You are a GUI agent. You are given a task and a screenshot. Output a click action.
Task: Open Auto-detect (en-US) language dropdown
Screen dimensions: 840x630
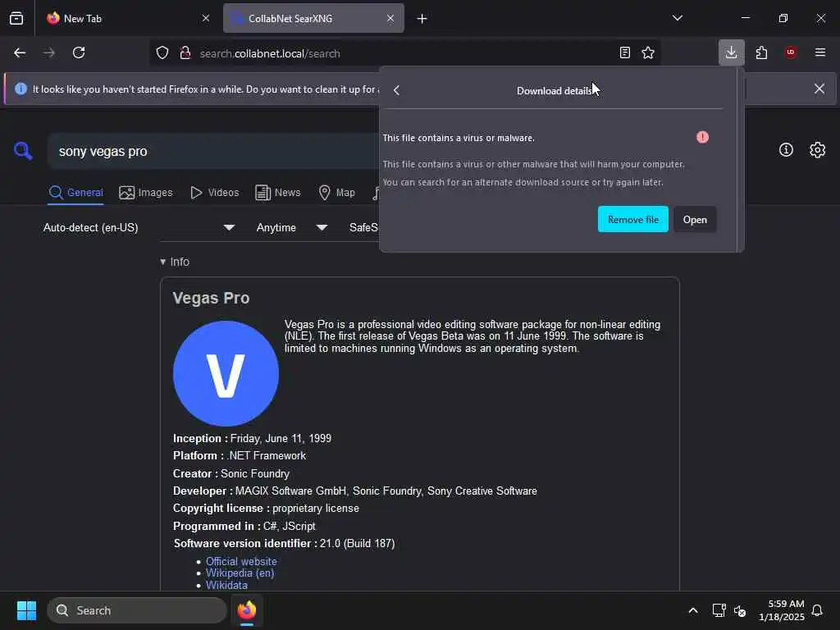pos(139,228)
